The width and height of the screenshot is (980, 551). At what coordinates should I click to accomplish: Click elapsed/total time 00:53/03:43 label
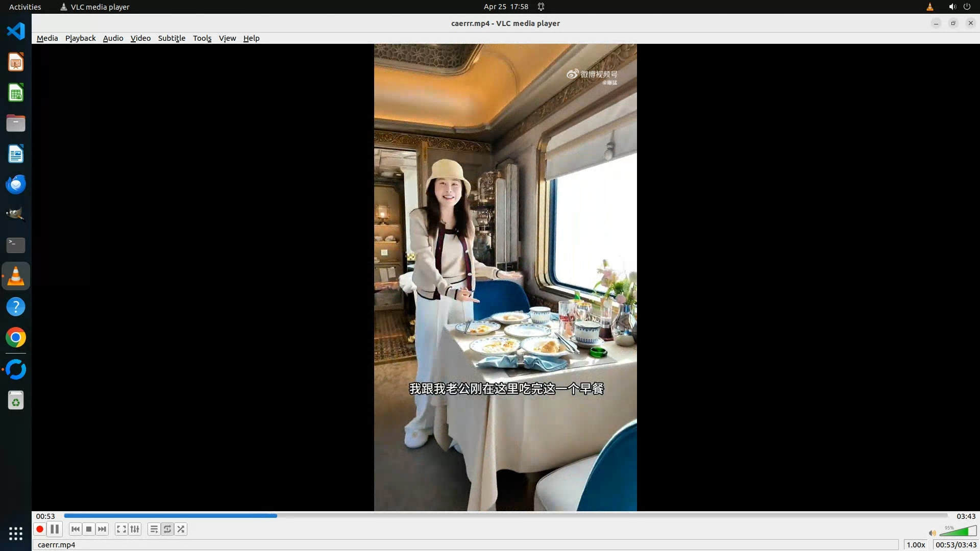pos(955,545)
